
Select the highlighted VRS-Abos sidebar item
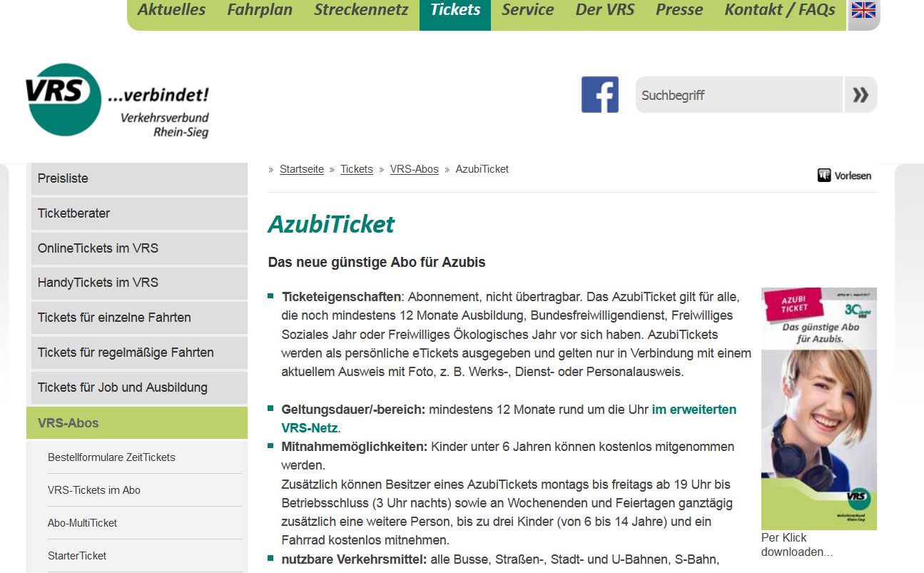(x=137, y=423)
